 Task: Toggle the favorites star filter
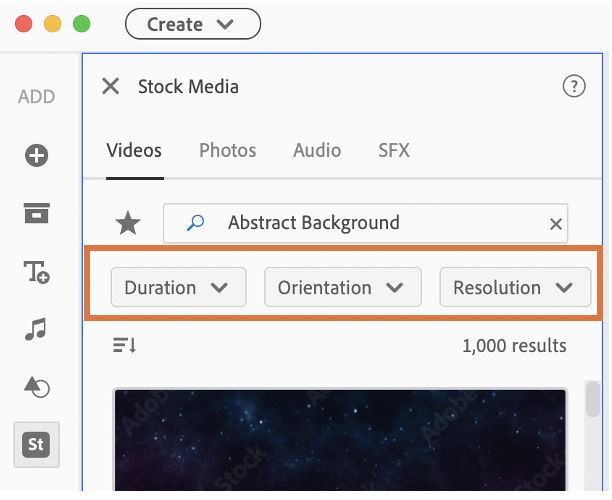pyautogui.click(x=128, y=224)
